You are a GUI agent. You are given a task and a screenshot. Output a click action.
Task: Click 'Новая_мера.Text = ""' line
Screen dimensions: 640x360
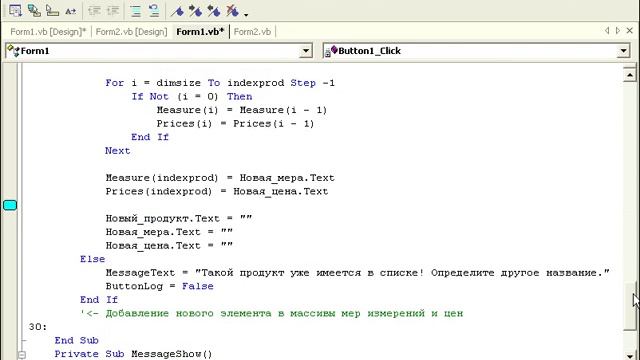pyautogui.click(x=169, y=232)
